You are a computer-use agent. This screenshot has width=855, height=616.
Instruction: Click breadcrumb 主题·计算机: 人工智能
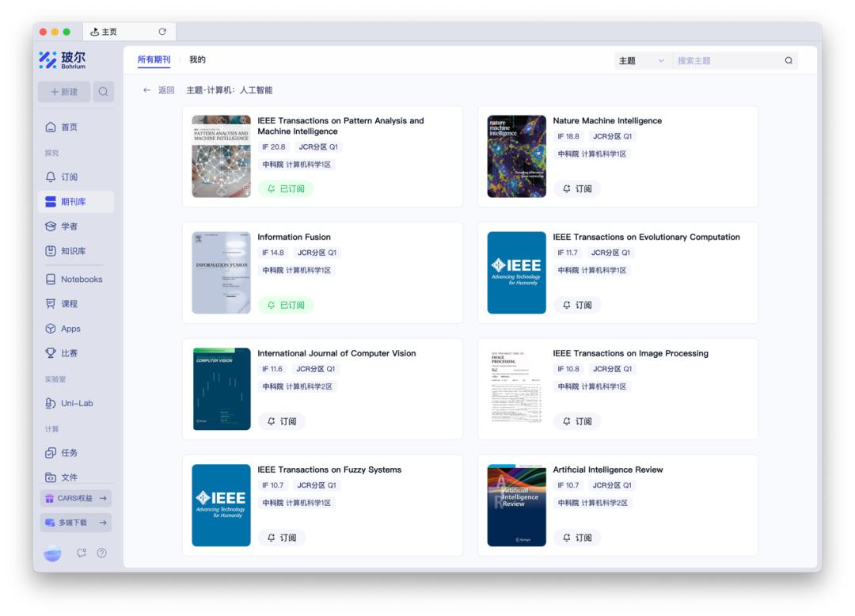click(229, 90)
